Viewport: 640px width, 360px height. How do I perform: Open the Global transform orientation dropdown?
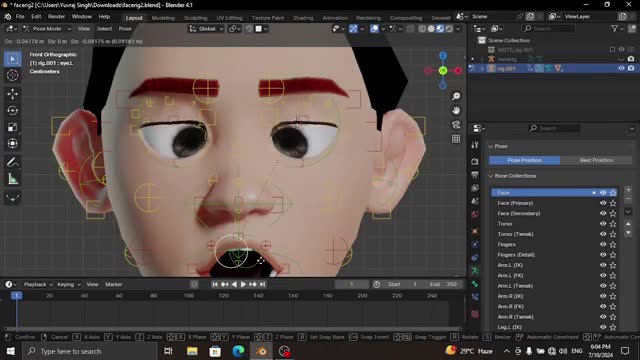[x=206, y=29]
